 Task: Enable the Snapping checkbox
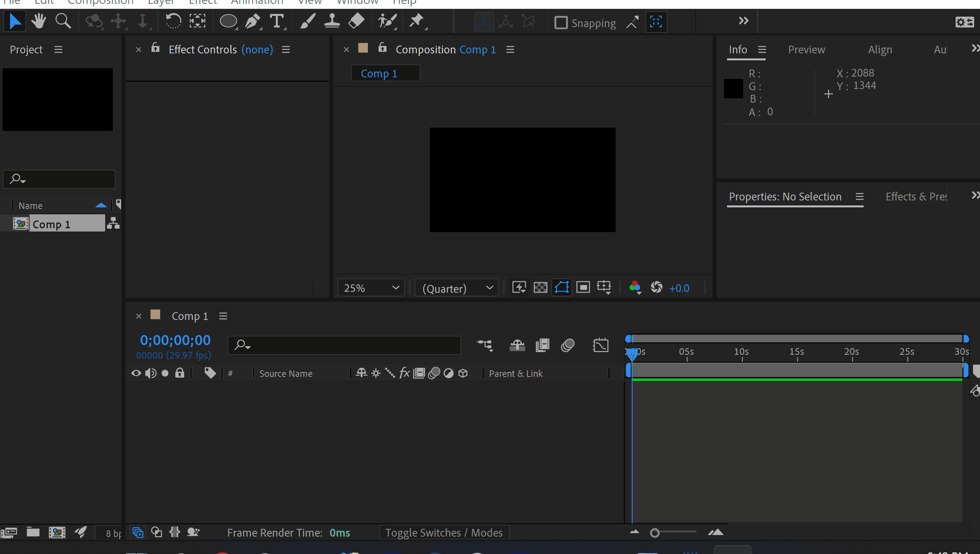click(561, 23)
